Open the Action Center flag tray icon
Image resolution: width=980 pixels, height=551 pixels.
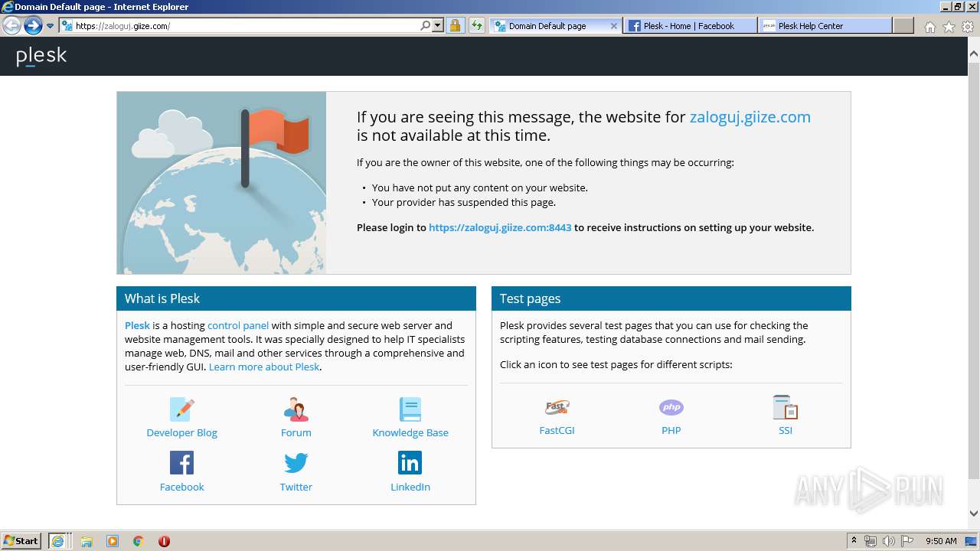pyautogui.click(x=908, y=541)
